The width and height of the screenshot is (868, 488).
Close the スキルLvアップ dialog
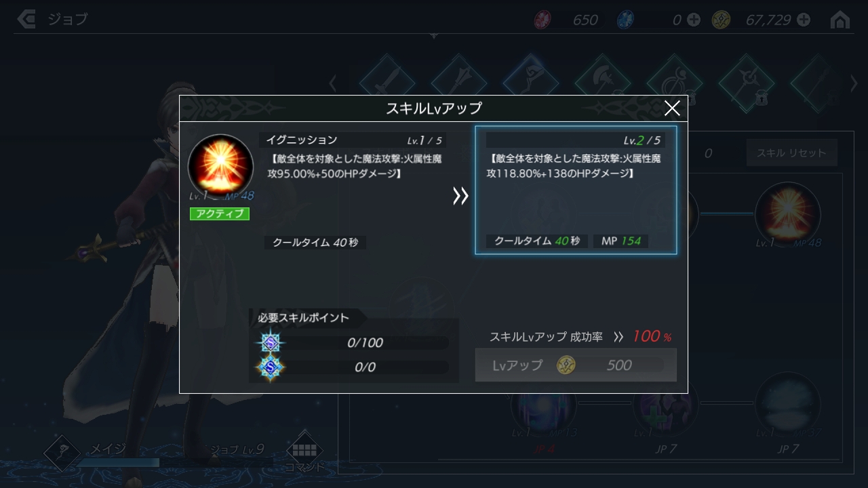[671, 108]
